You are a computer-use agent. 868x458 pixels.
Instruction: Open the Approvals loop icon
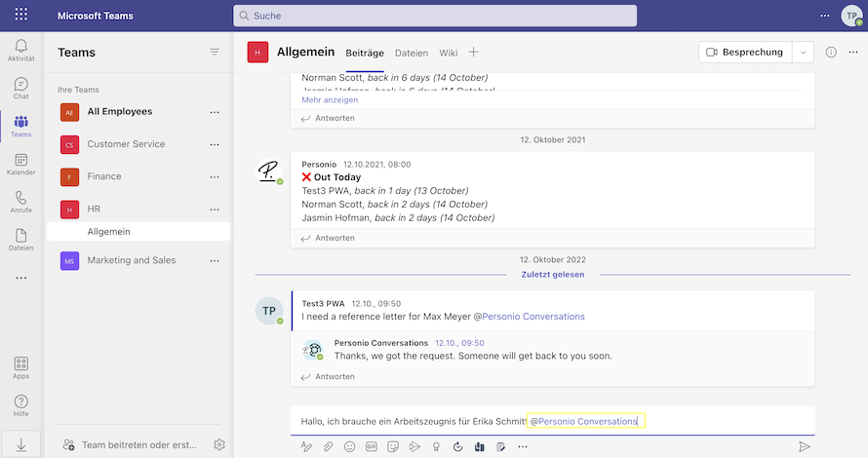coord(457,446)
